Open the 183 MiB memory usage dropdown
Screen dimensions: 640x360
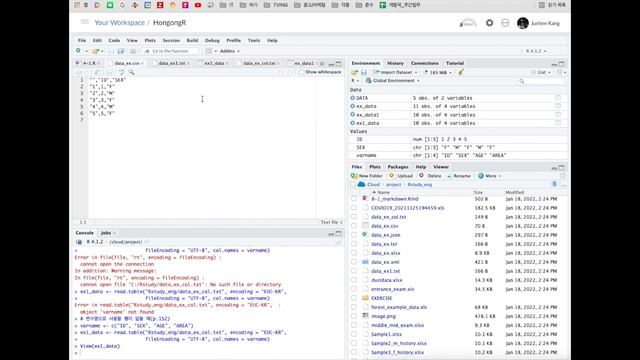pos(438,72)
